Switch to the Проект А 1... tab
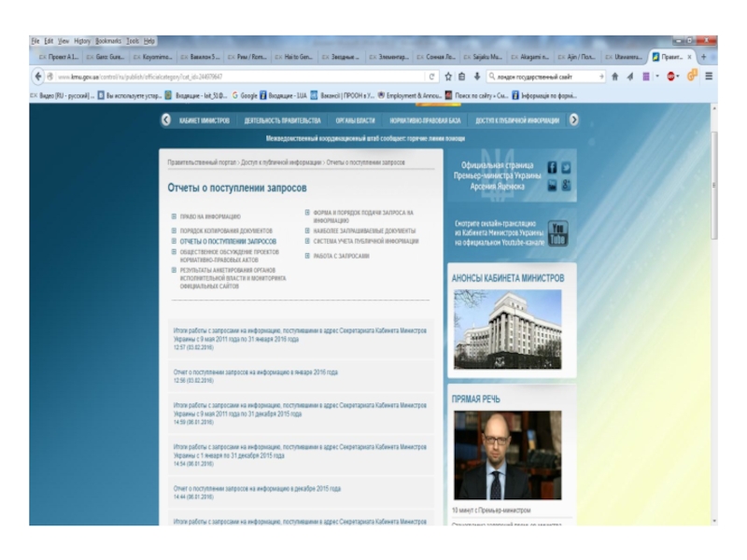Image resolution: width=747 pixels, height=560 pixels. point(58,57)
